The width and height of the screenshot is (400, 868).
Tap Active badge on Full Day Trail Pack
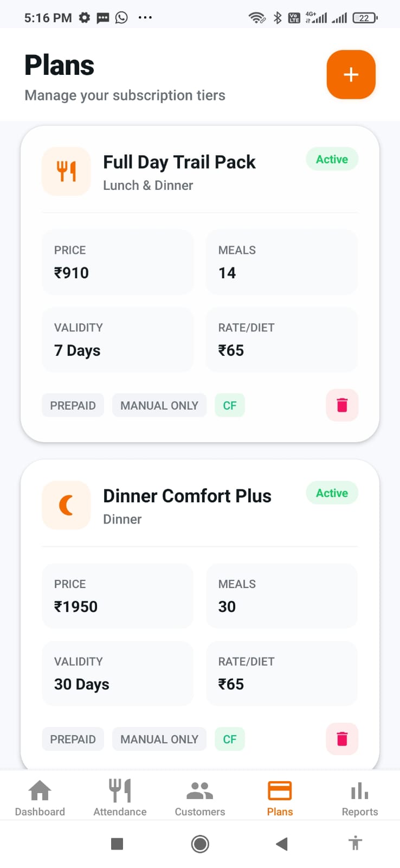(332, 159)
